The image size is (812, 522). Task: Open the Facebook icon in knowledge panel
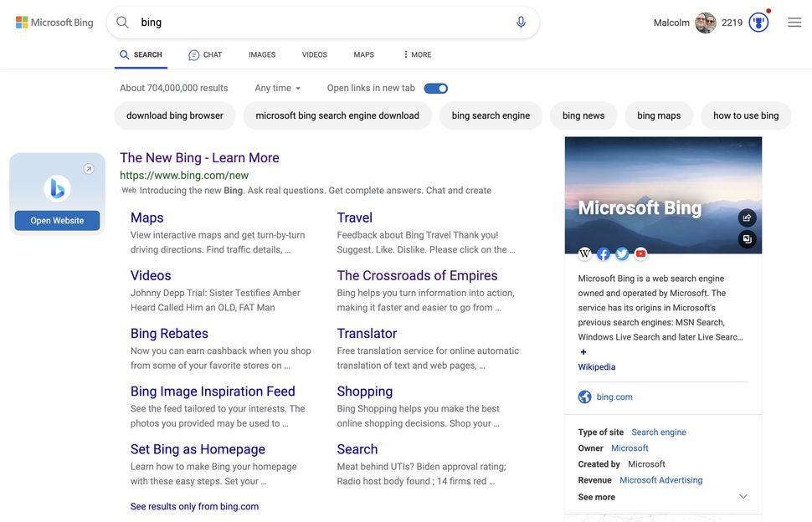[604, 253]
